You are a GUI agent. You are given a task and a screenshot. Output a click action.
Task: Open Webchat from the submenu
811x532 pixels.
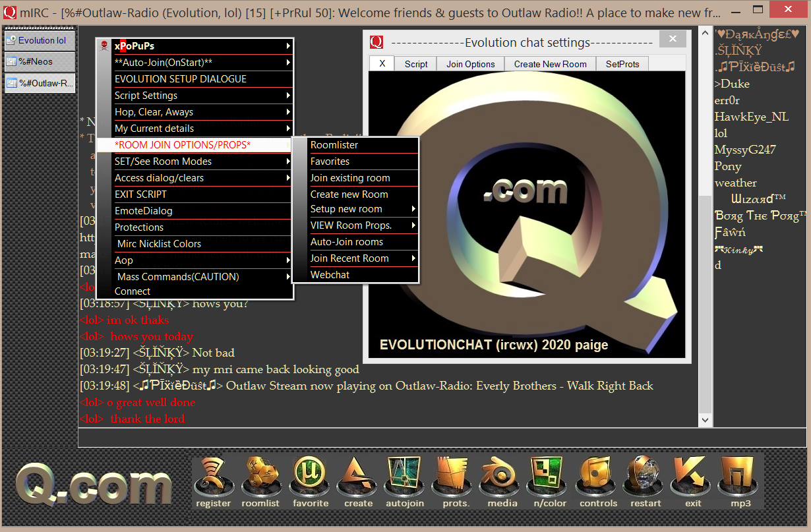[355, 275]
